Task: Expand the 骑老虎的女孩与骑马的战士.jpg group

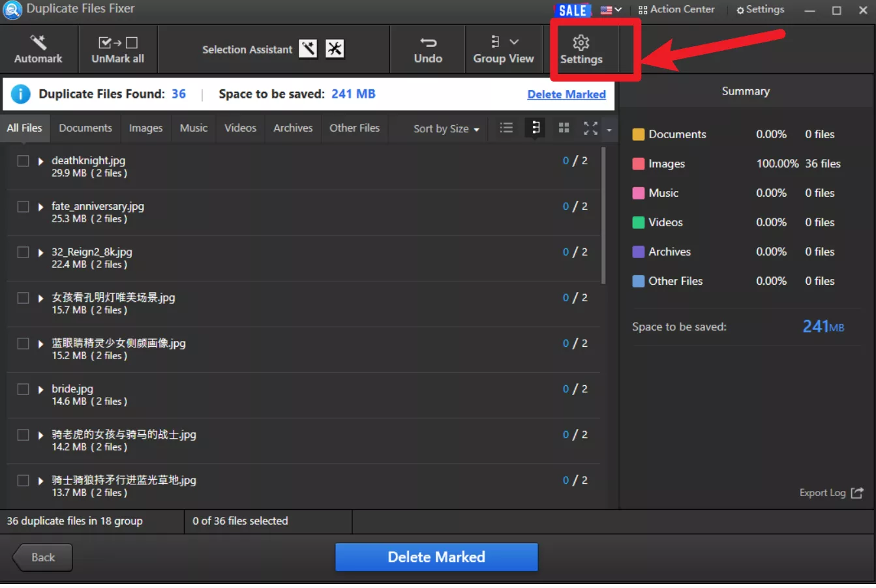Action: pos(40,435)
